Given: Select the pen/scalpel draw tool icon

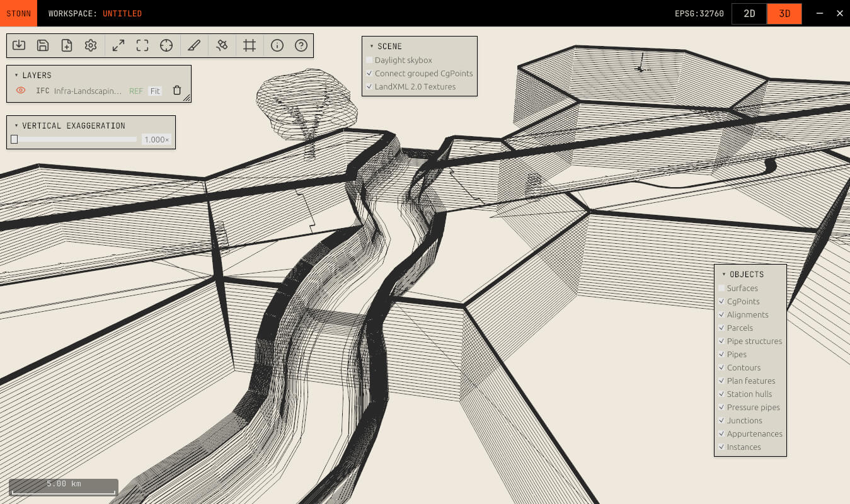Looking at the screenshot, I should [194, 45].
